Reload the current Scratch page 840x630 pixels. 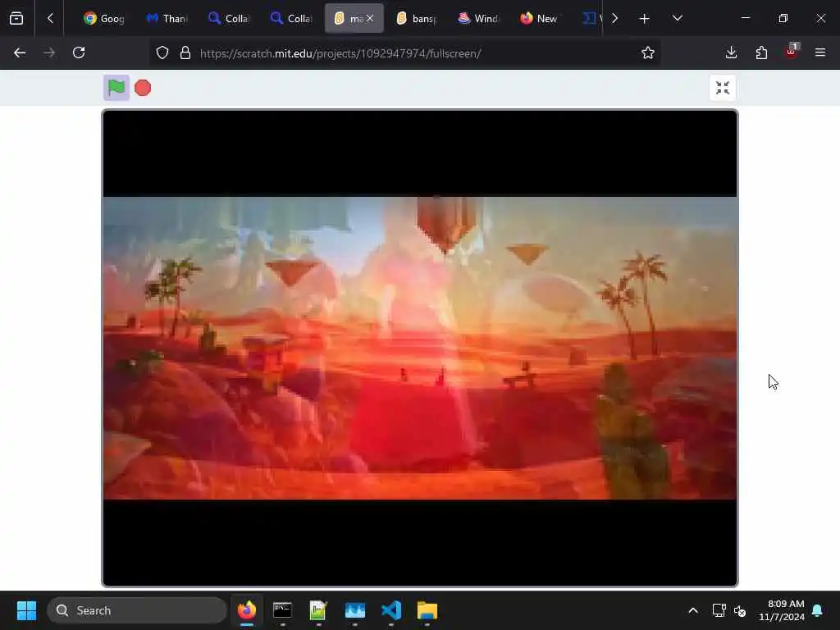[x=79, y=53]
